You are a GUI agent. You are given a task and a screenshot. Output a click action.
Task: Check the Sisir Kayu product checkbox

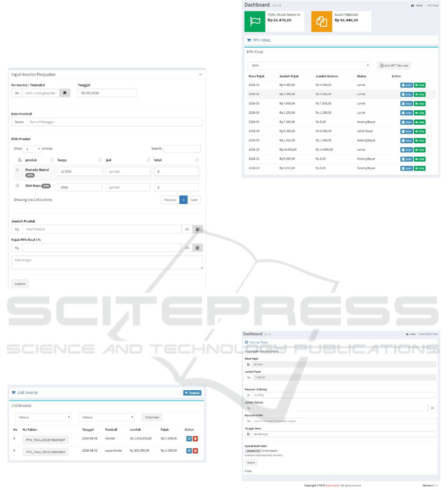click(x=17, y=185)
